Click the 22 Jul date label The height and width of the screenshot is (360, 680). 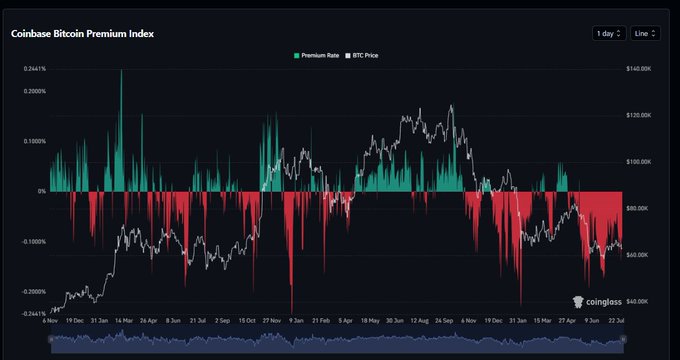616,321
